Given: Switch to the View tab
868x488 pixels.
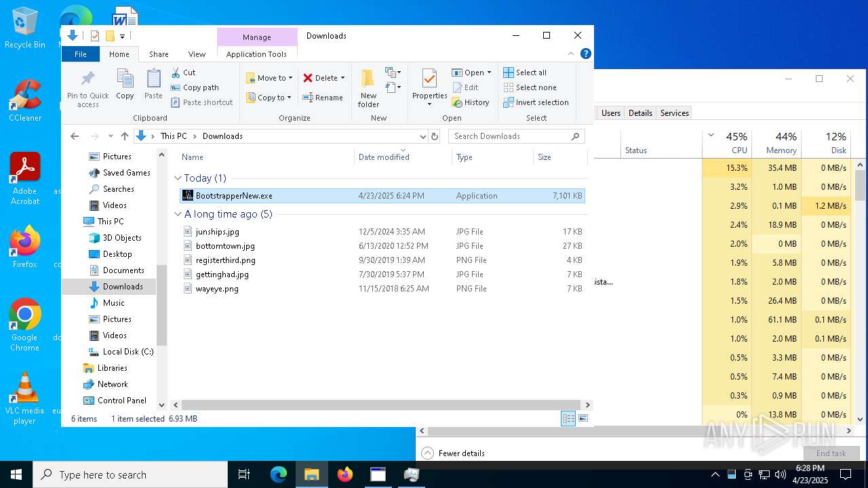Looking at the screenshot, I should tap(197, 54).
